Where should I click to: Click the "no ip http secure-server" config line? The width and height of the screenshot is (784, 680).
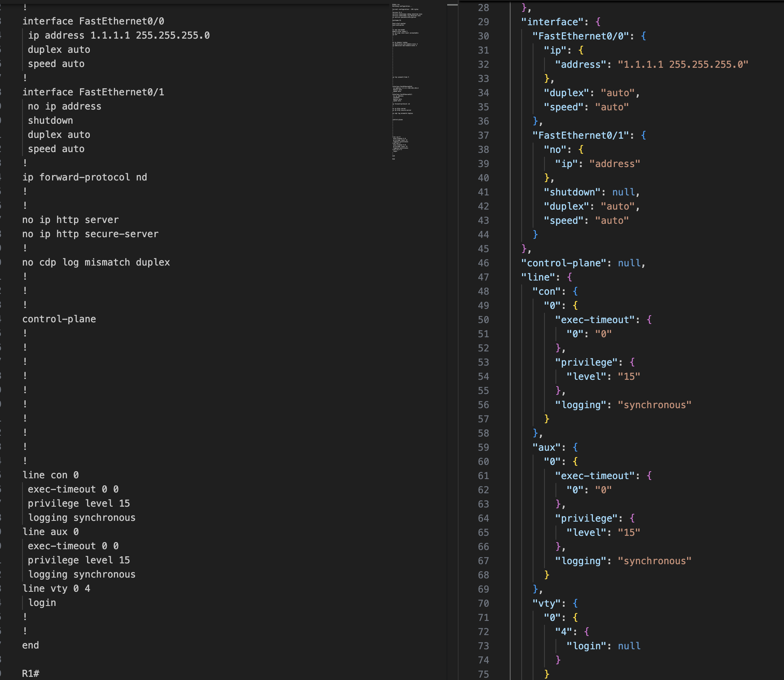coord(90,234)
